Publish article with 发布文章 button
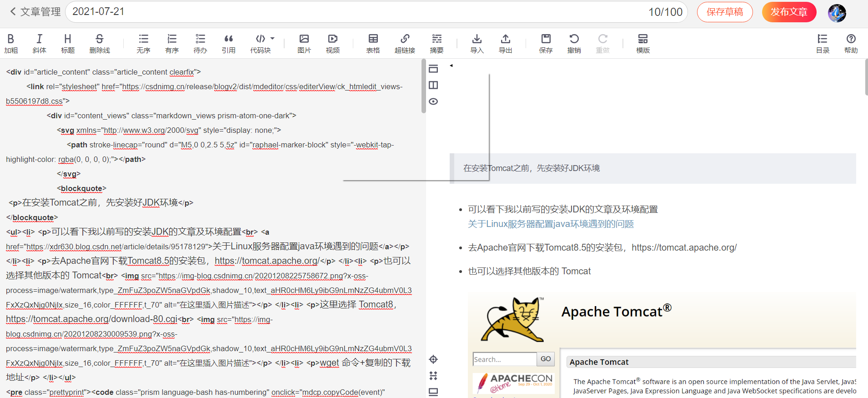 click(789, 12)
